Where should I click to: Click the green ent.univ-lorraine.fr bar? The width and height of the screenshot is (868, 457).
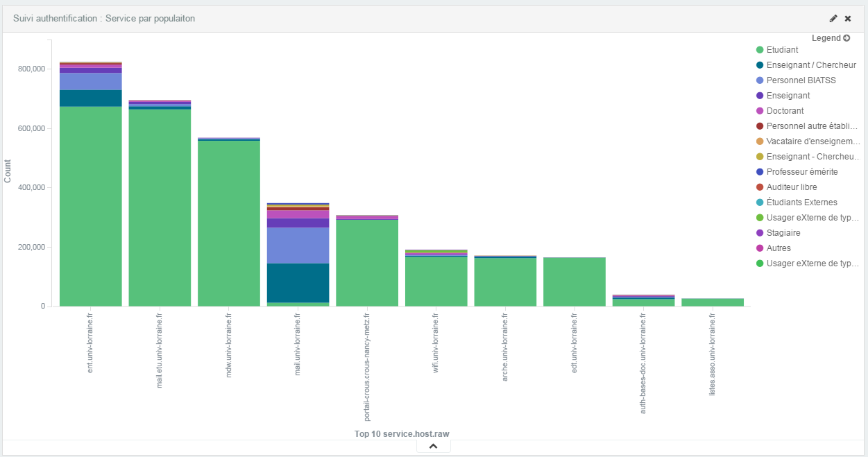[x=91, y=208]
